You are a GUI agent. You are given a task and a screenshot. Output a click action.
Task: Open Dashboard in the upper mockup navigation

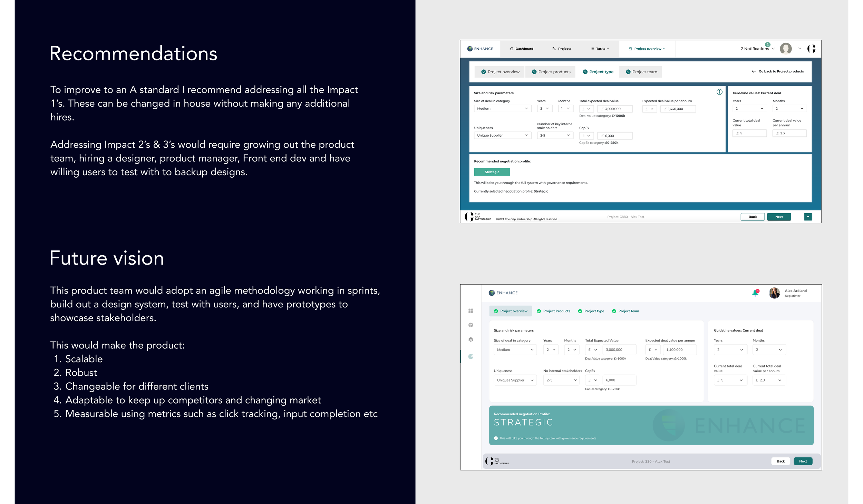pyautogui.click(x=522, y=49)
